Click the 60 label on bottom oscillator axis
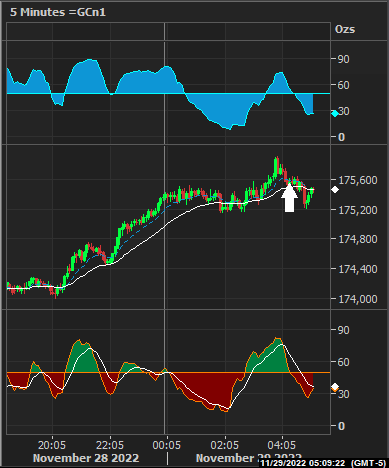389x468 pixels. point(344,362)
